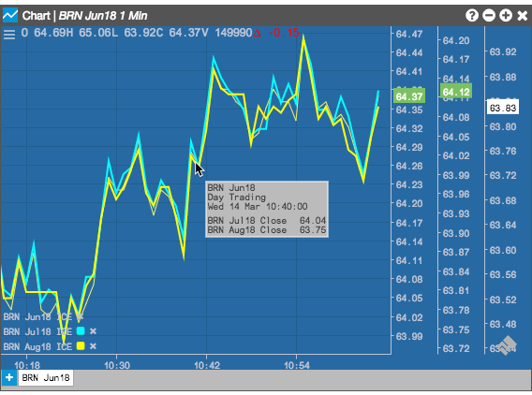Click the chart line icon in title bar

pyautogui.click(x=10, y=15)
